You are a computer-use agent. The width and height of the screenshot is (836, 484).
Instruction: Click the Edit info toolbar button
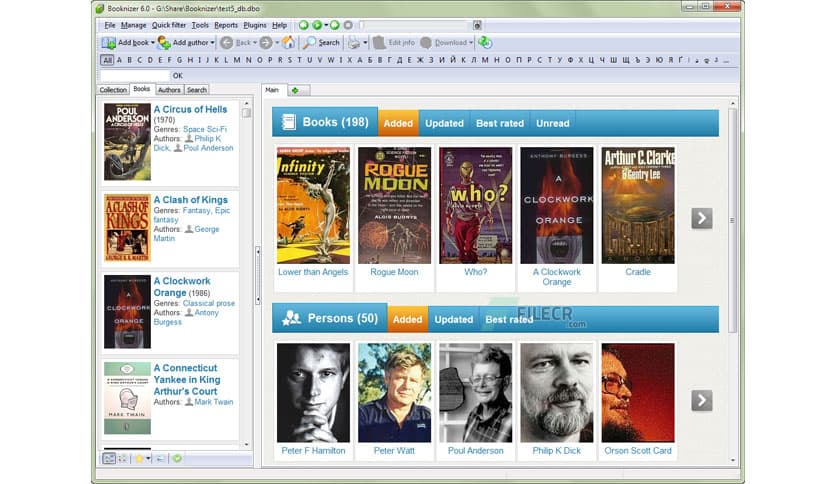(x=394, y=43)
